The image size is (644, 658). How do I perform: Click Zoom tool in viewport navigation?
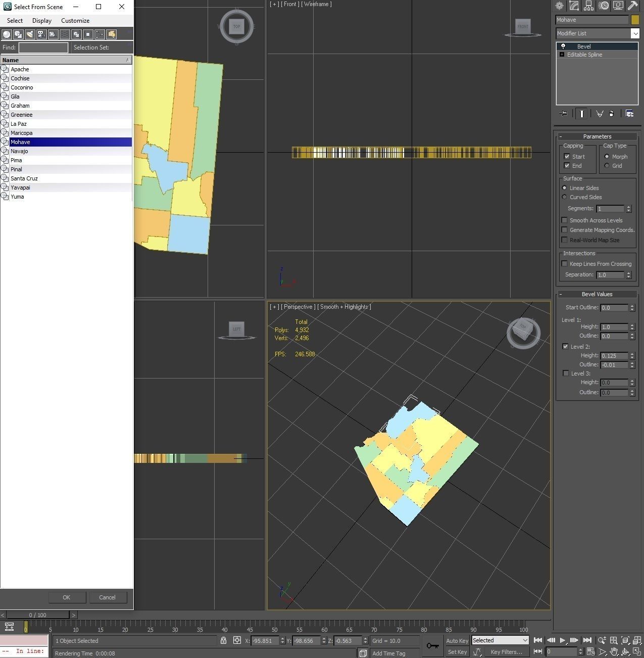coord(602,640)
